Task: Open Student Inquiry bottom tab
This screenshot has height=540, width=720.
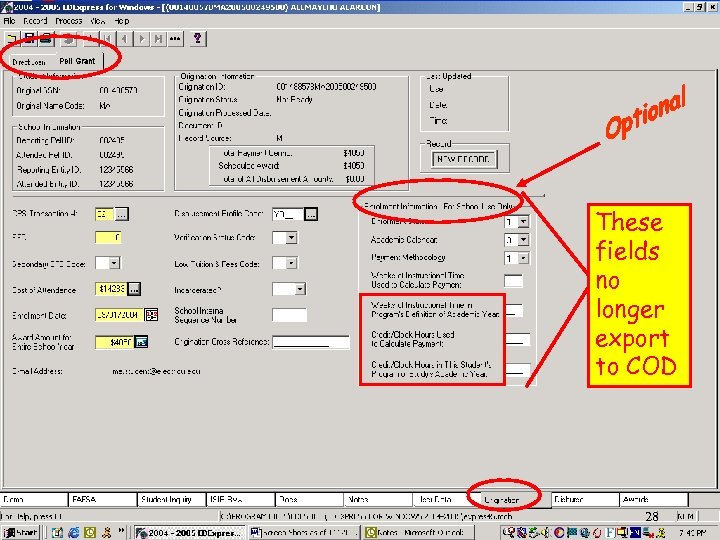Action: [x=172, y=499]
